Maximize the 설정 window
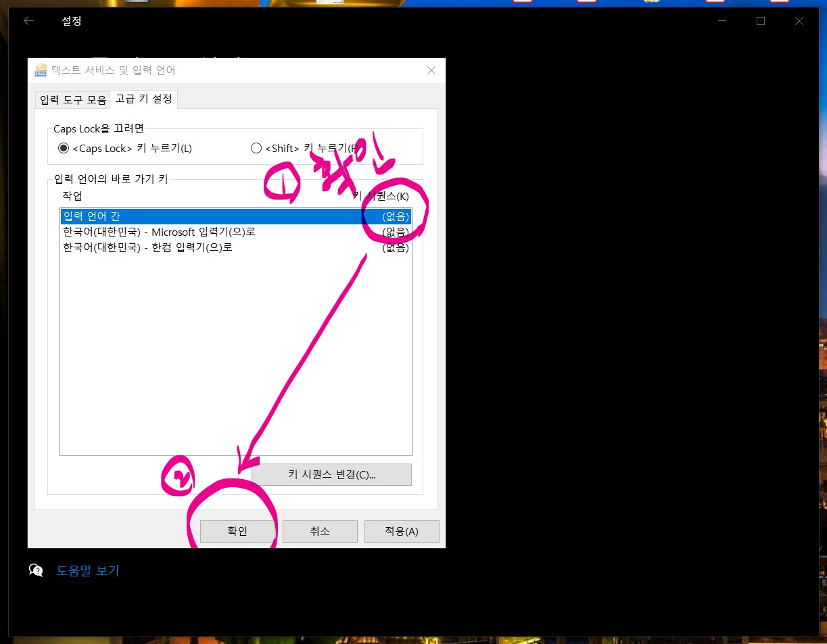 [761, 21]
